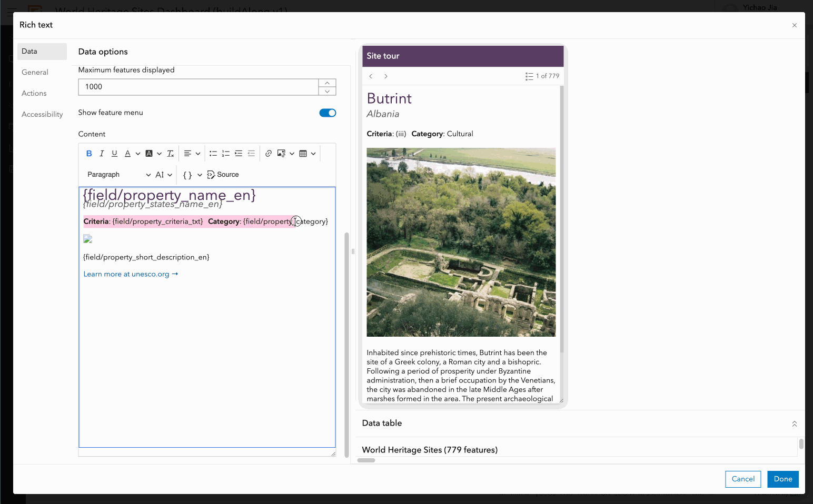This screenshot has width=813, height=504.
Task: Click the Albania subtitle in preview
Action: 383,114
